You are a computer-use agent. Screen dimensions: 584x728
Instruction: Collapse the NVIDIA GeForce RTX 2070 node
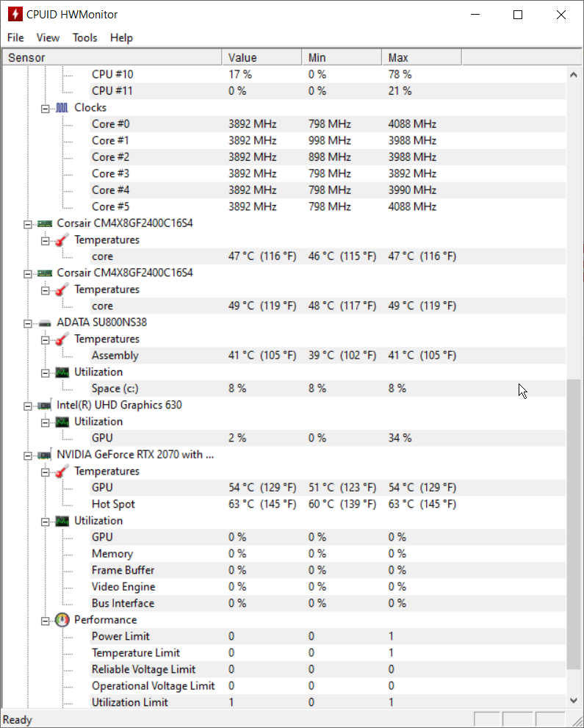click(x=28, y=456)
